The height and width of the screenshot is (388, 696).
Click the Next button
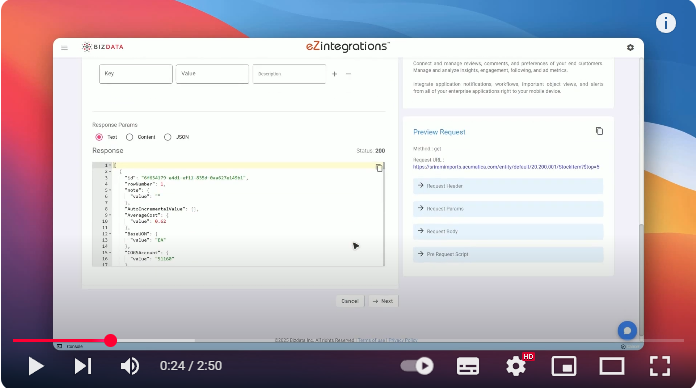[383, 301]
